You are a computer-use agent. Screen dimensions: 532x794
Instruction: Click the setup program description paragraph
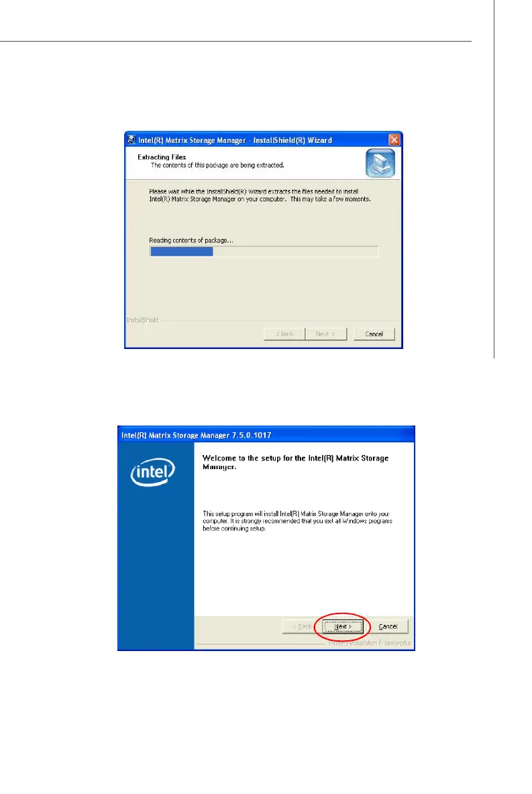[298, 521]
